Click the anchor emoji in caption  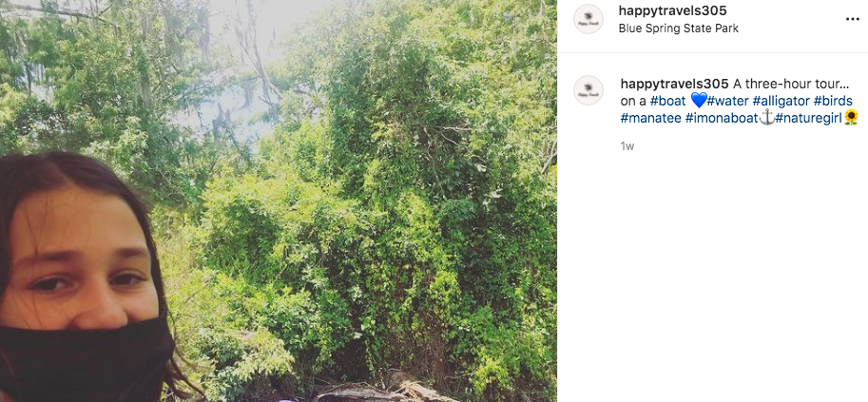tap(766, 118)
